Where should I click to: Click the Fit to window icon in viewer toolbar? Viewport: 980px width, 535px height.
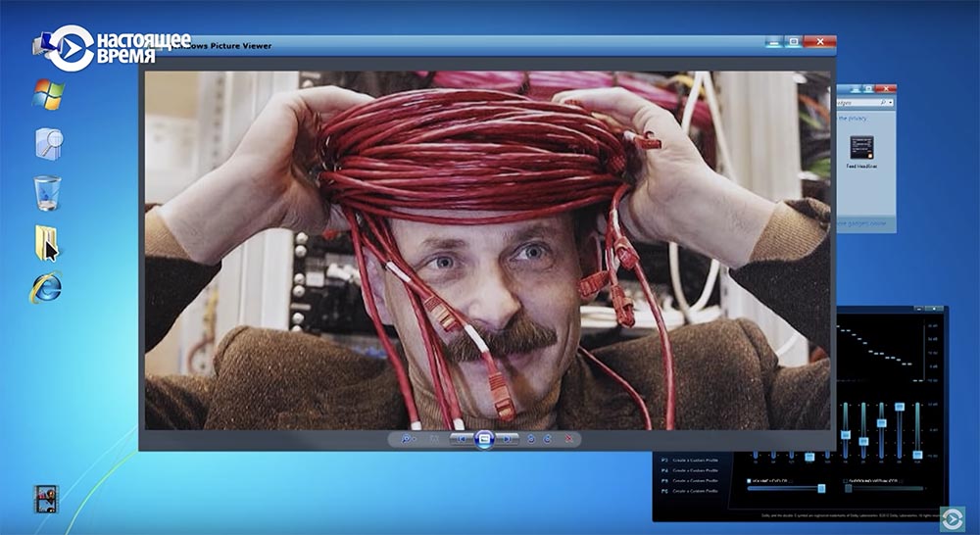tap(434, 439)
